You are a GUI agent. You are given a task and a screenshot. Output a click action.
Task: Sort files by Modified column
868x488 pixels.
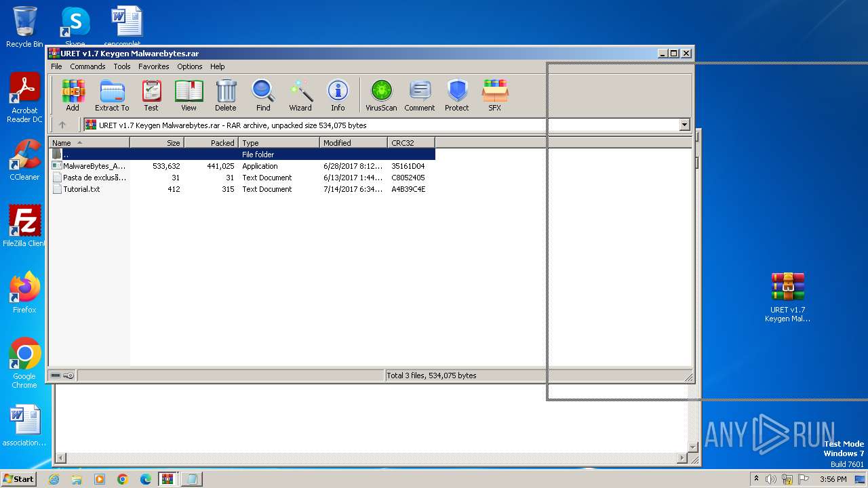point(353,142)
